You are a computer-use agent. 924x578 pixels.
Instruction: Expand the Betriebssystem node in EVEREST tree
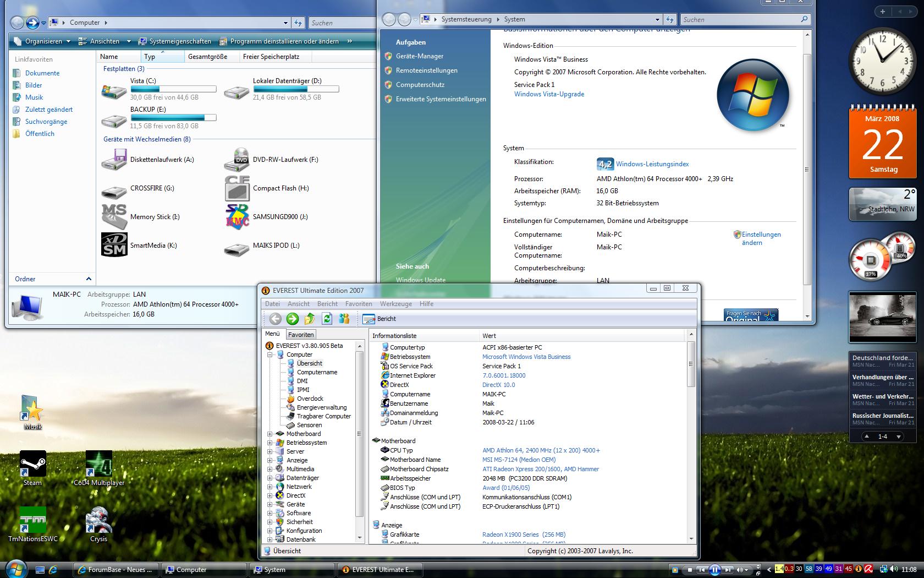point(270,443)
